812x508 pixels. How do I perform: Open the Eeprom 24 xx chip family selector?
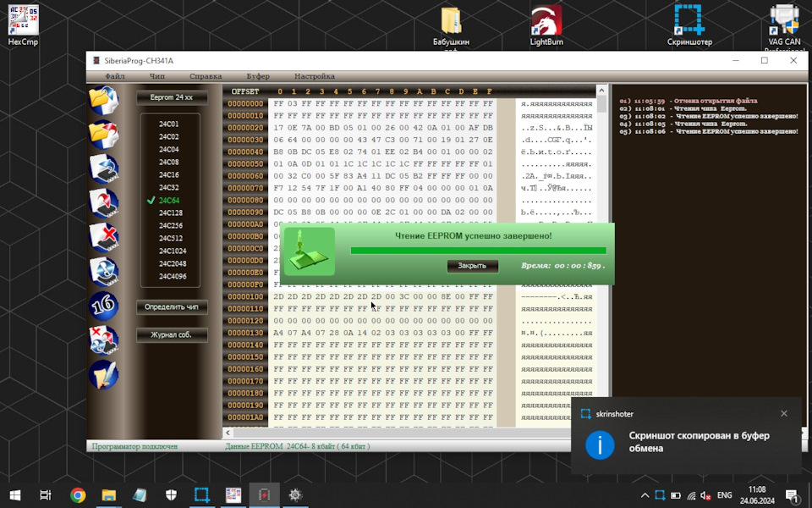click(172, 97)
